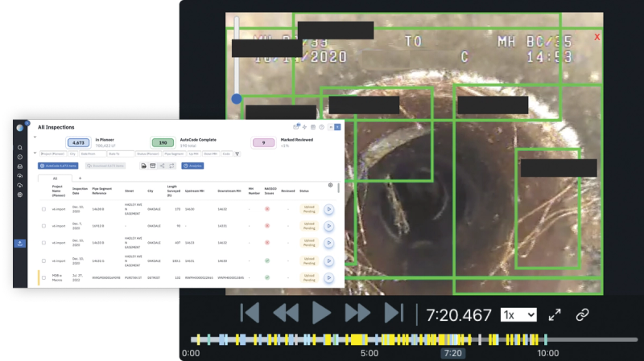Click AutoCode 4,673 items button
This screenshot has width=644, height=361.
point(58,166)
